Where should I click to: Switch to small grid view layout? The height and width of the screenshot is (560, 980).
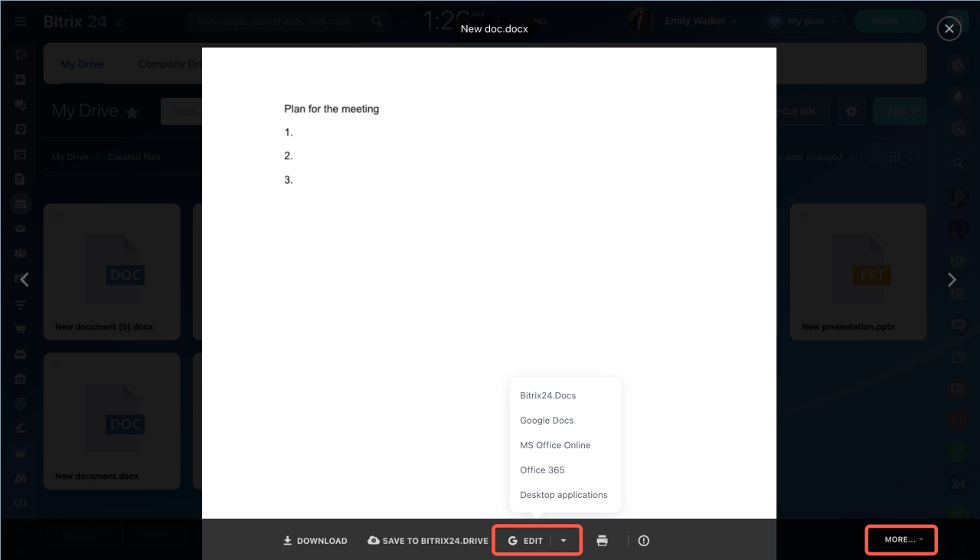point(894,157)
